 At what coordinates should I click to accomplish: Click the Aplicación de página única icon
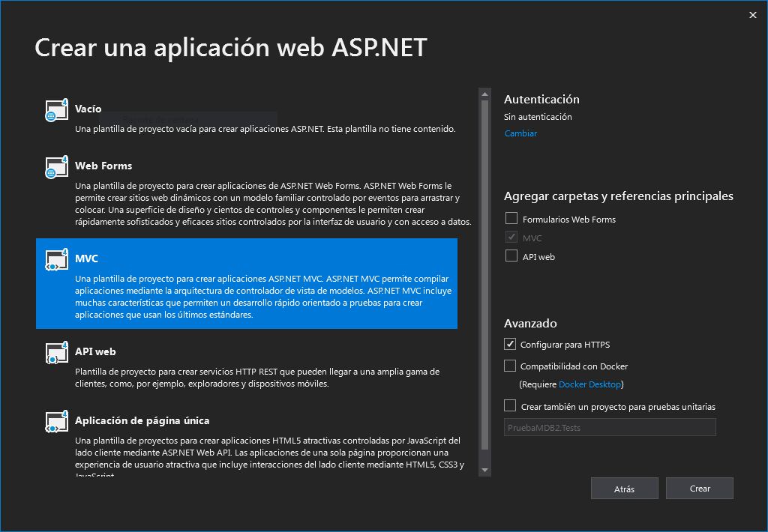(56, 422)
